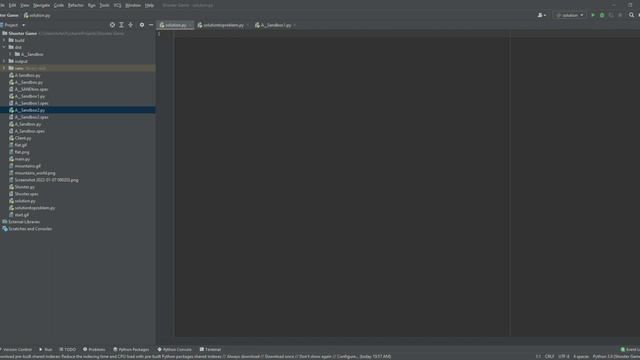Select External Libraries node
The image size is (640, 360).
[24, 222]
